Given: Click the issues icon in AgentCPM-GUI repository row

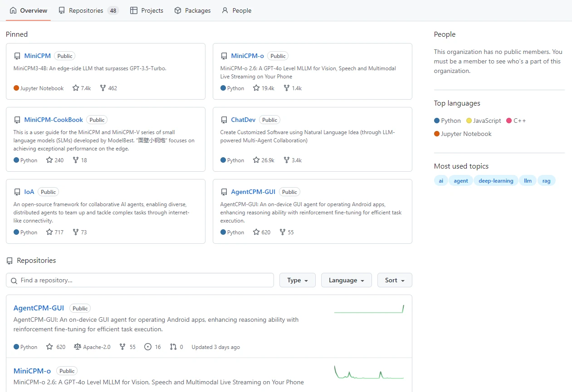Looking at the screenshot, I should pyautogui.click(x=148, y=347).
